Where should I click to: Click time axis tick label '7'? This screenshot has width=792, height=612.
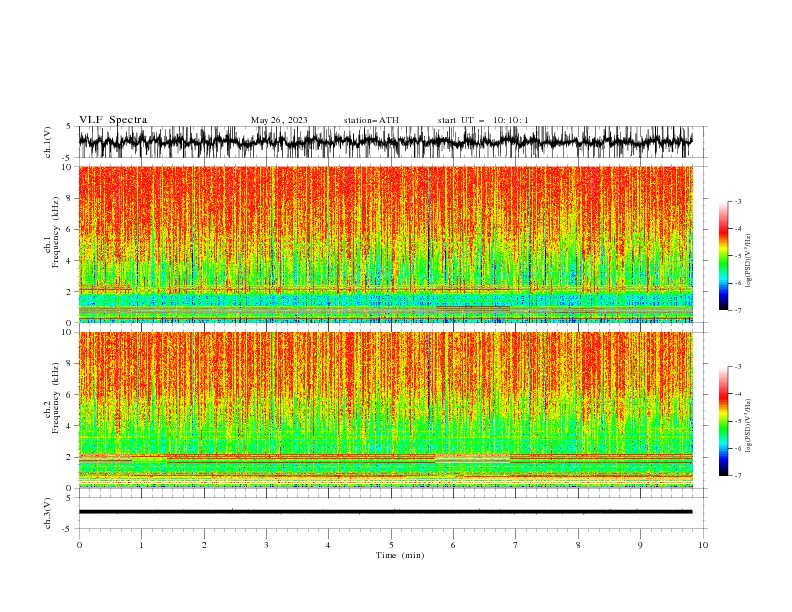[x=516, y=545]
